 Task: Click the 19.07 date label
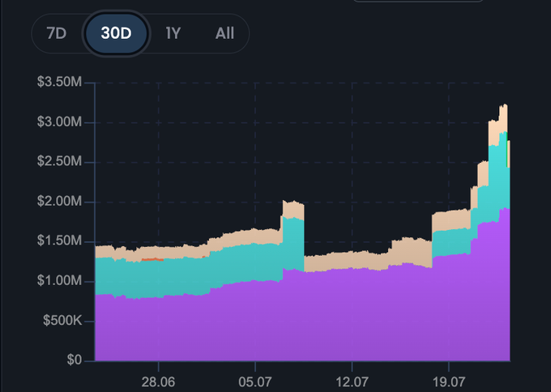click(x=449, y=381)
